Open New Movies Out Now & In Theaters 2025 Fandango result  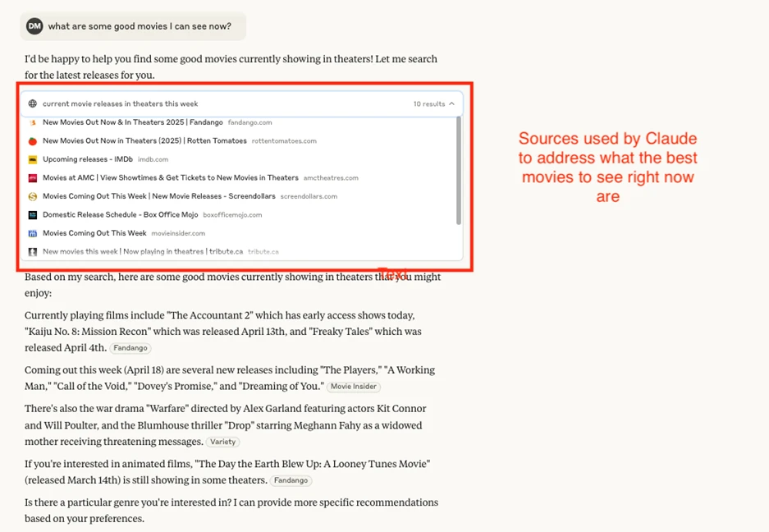(132, 122)
